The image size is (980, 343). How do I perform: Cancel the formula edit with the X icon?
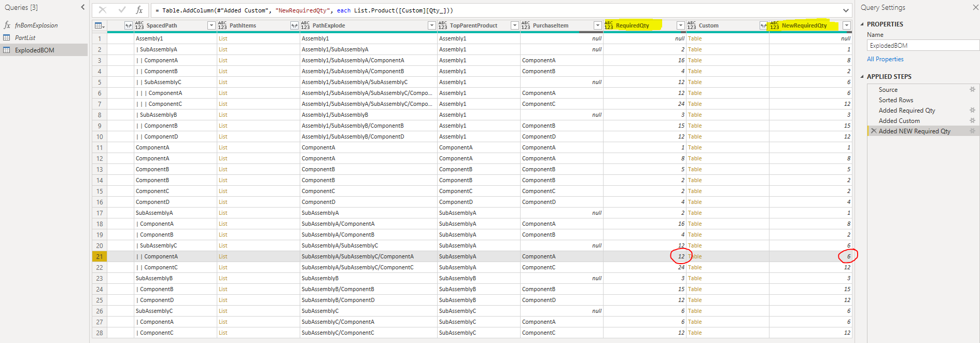click(x=103, y=10)
